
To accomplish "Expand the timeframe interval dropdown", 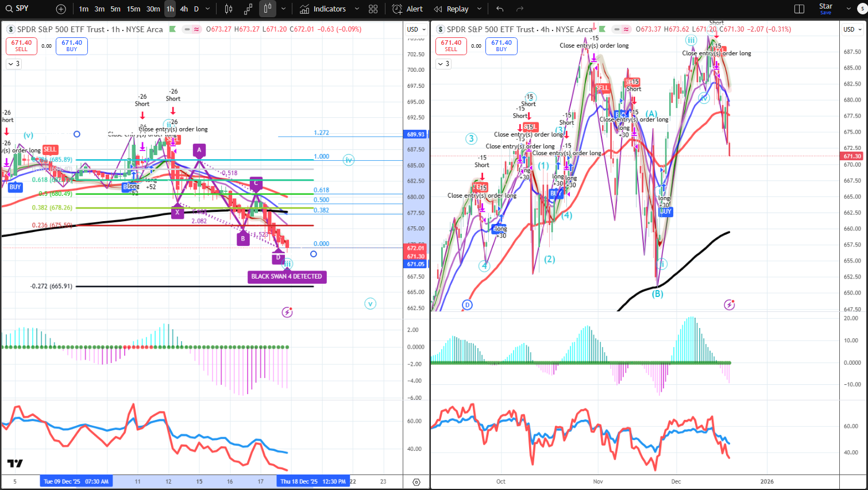I will point(208,9).
